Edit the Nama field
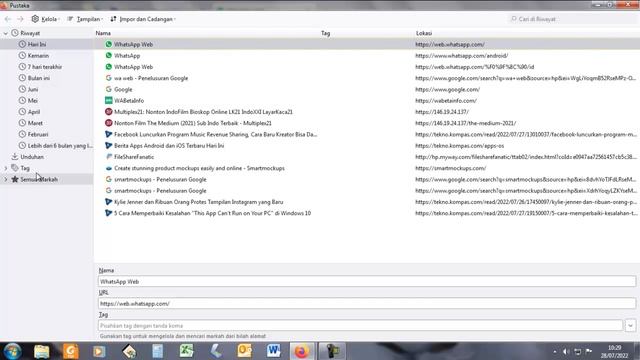Screen dimensions: 640x360 pos(367,282)
